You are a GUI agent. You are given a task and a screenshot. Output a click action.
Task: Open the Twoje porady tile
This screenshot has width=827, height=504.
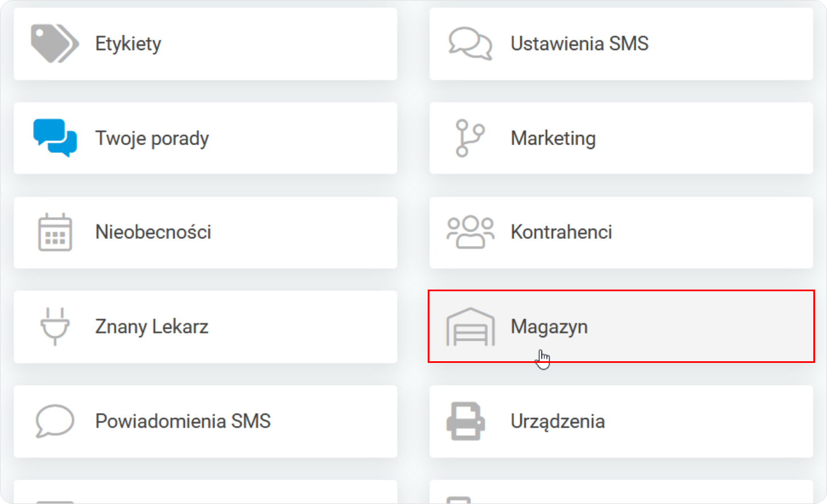point(205,138)
